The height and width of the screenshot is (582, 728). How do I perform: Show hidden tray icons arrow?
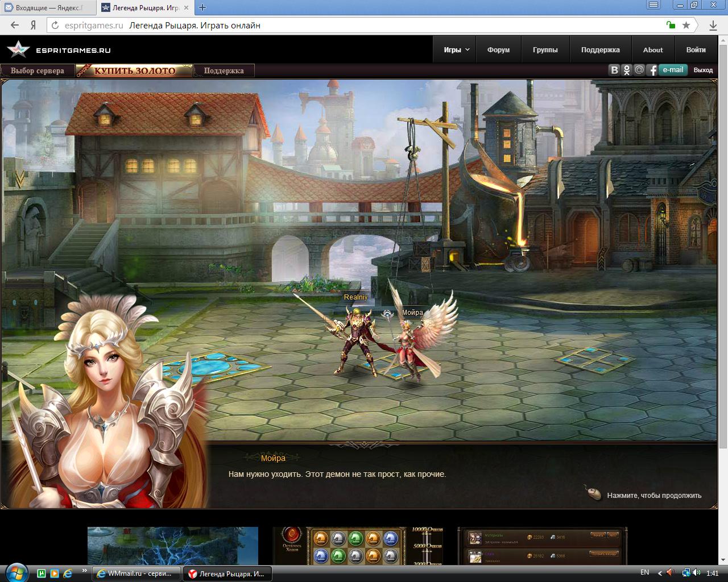click(x=660, y=573)
